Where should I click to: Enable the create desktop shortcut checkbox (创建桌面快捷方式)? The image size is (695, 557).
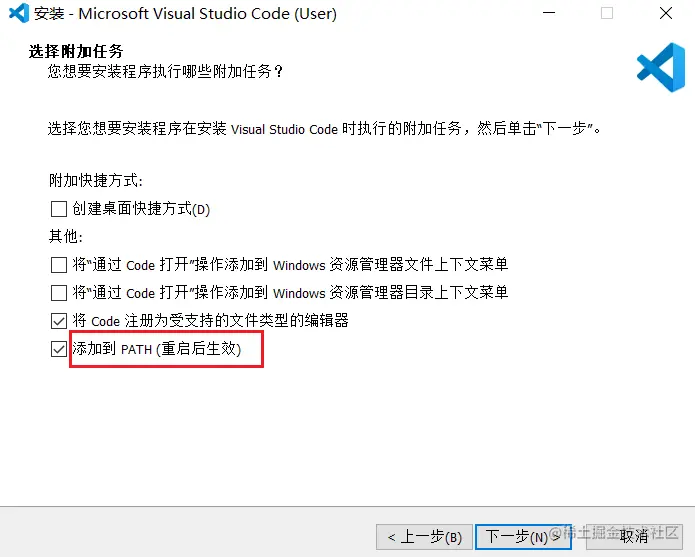pos(59,209)
